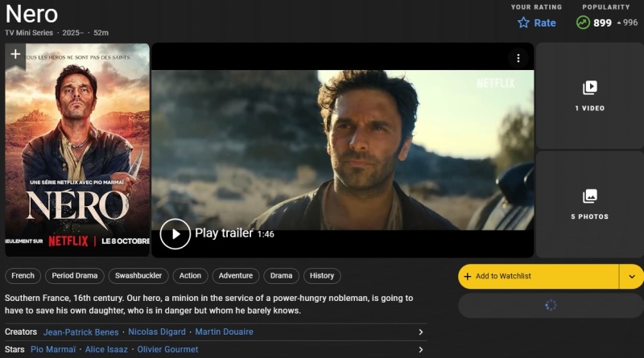
Task: Open the 5 Photos gallery tile
Action: [x=589, y=203]
